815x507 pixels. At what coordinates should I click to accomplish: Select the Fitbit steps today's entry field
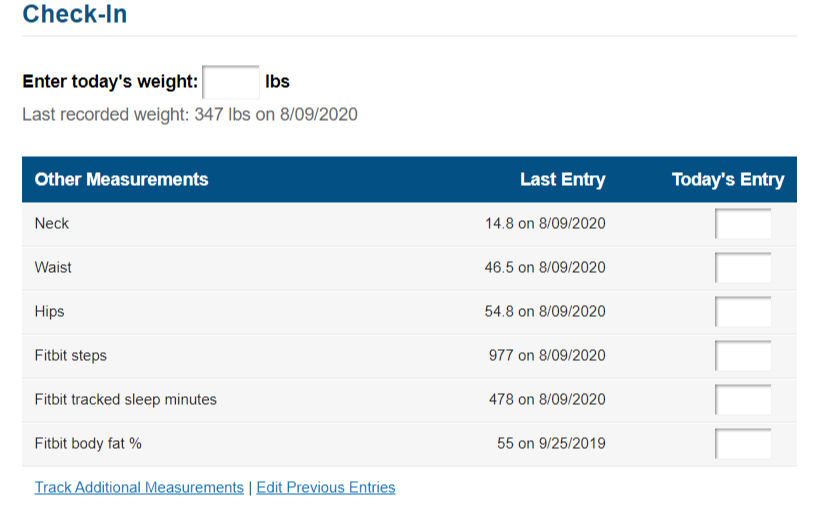pyautogui.click(x=743, y=356)
